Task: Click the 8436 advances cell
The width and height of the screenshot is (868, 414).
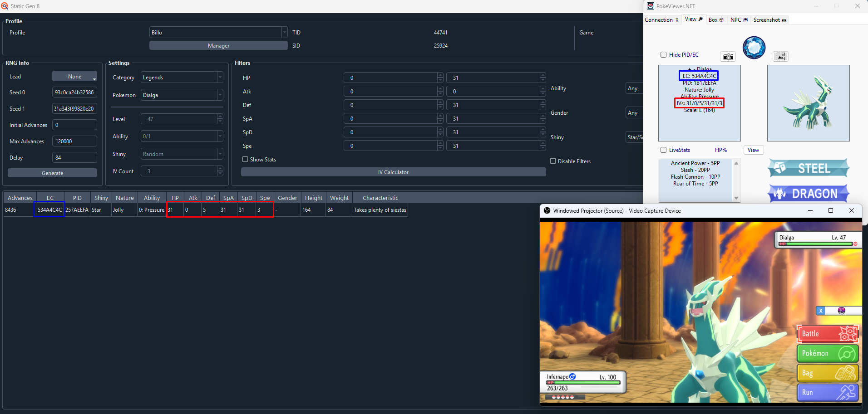Action: tap(20, 209)
